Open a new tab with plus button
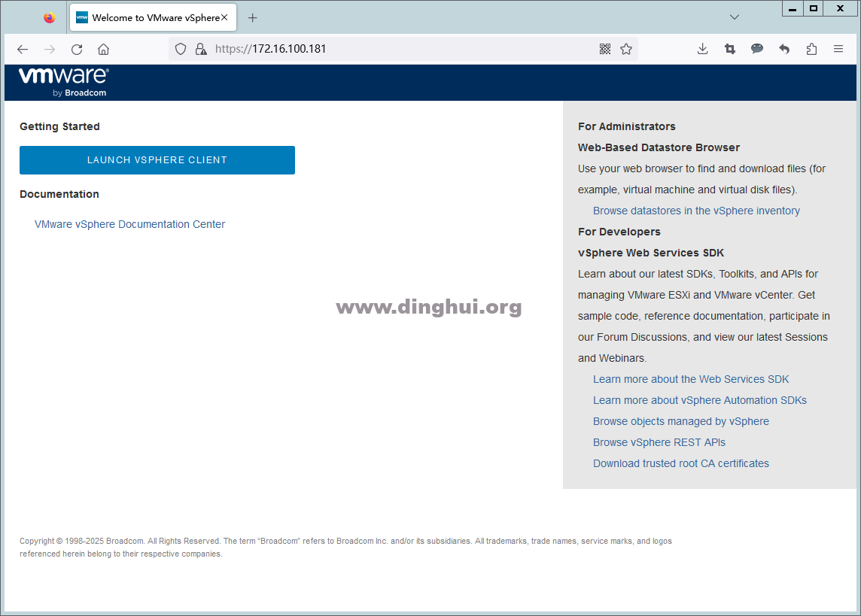This screenshot has width=861, height=616. [x=252, y=17]
